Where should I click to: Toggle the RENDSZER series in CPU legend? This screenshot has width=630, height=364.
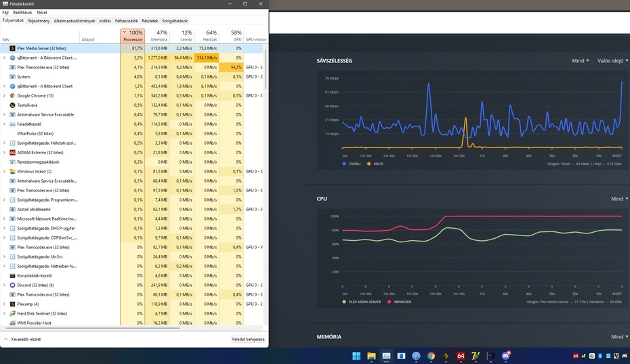click(x=400, y=302)
